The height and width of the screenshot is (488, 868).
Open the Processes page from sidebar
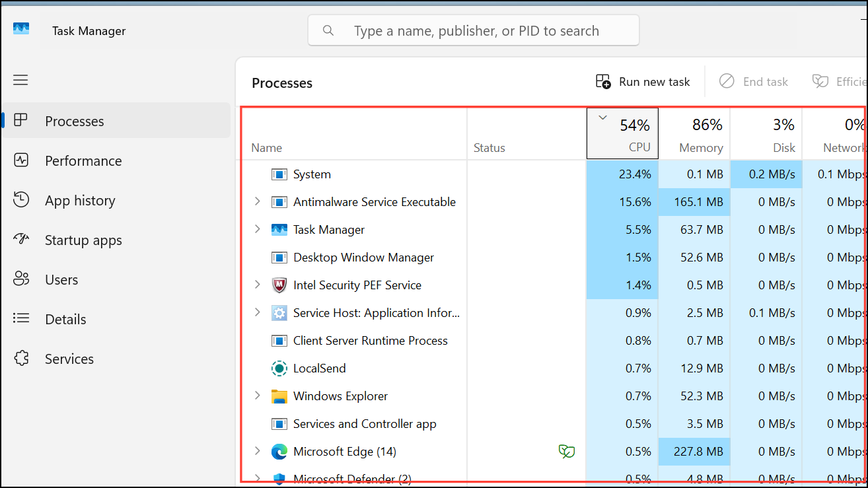coord(116,120)
